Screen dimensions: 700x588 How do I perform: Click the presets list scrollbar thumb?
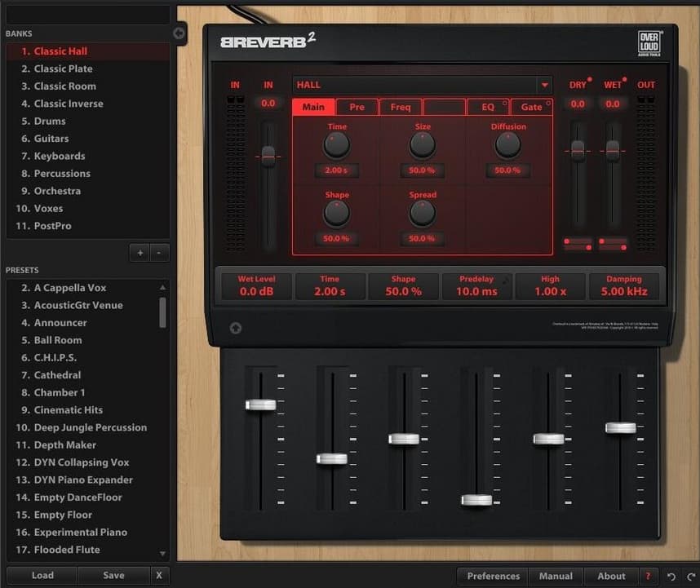click(x=162, y=312)
